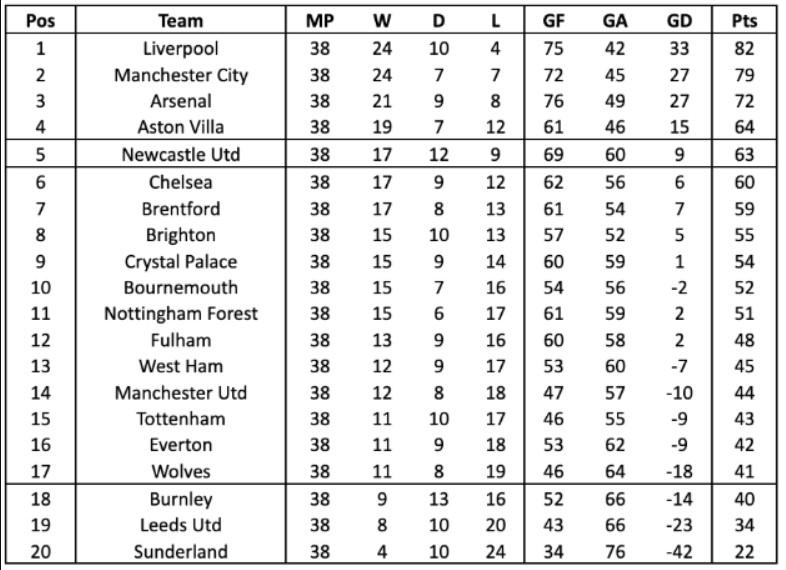Select the Liverpool team cell
This screenshot has height=570, width=786.
tap(181, 48)
